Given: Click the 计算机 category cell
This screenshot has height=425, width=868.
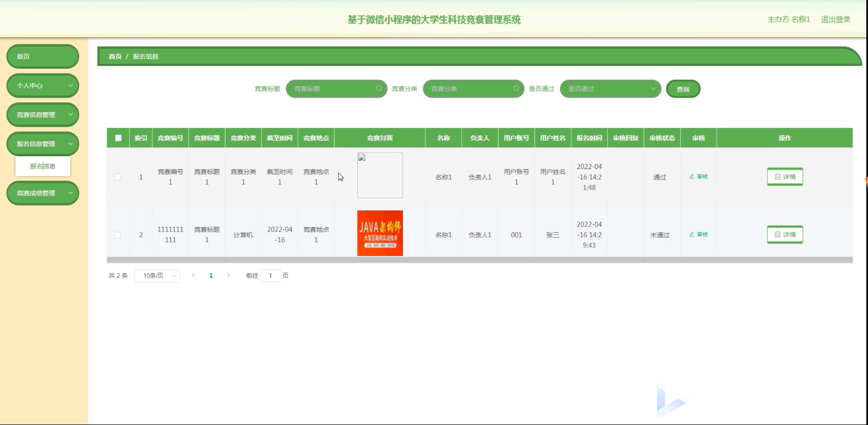Looking at the screenshot, I should (243, 235).
